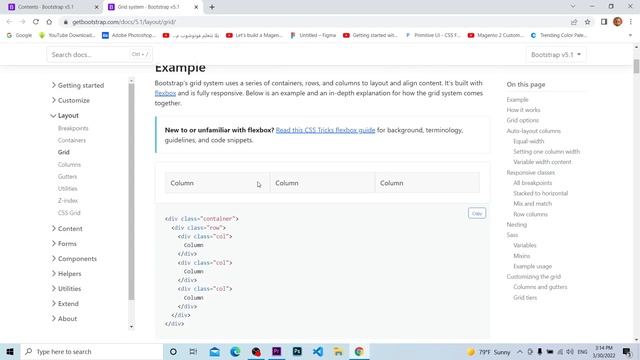Click the main page vertical scrollbar
The height and width of the screenshot is (360, 640).
coord(636,66)
